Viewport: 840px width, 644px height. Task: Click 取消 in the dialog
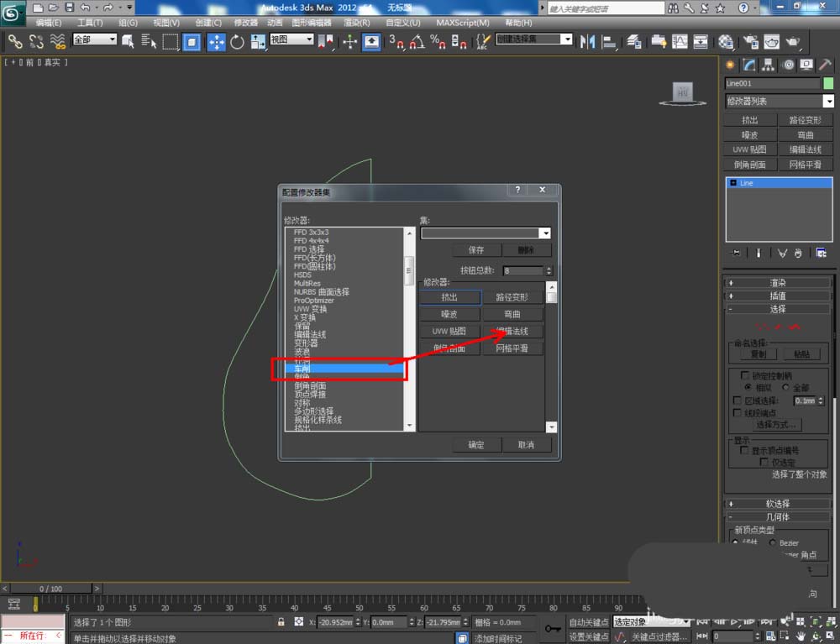click(526, 445)
